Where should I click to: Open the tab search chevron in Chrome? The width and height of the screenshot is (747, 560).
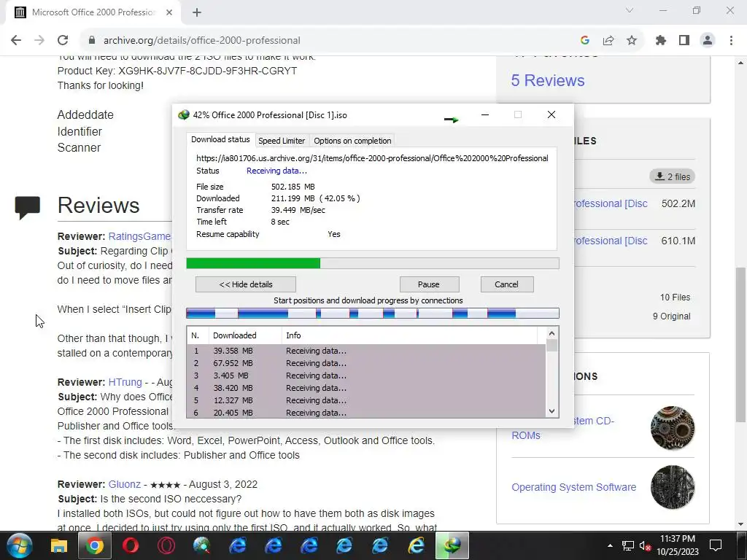(x=630, y=10)
